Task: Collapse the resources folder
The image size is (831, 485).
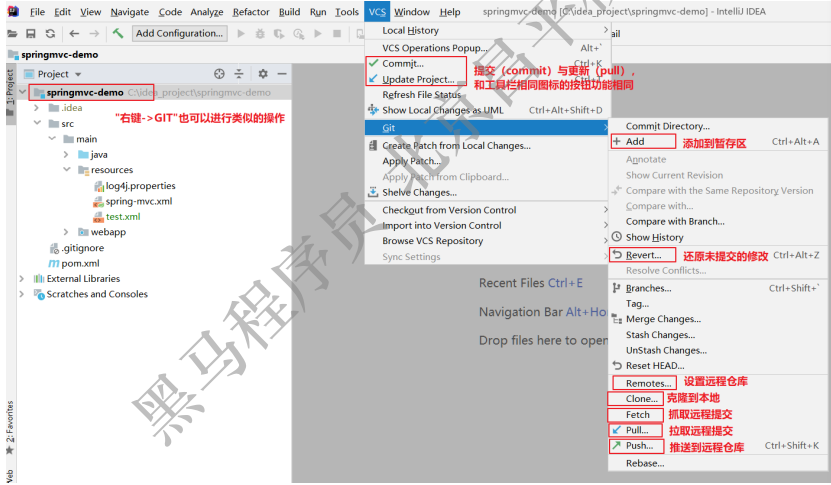Action: pyautogui.click(x=67, y=170)
